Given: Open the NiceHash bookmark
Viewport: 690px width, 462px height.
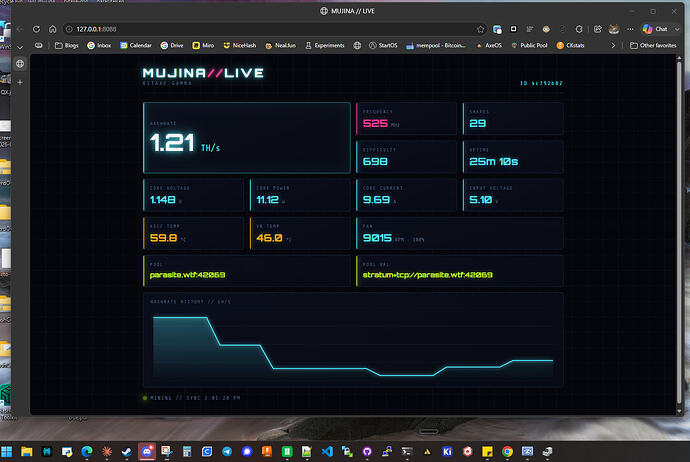Looking at the screenshot, I should coord(240,45).
